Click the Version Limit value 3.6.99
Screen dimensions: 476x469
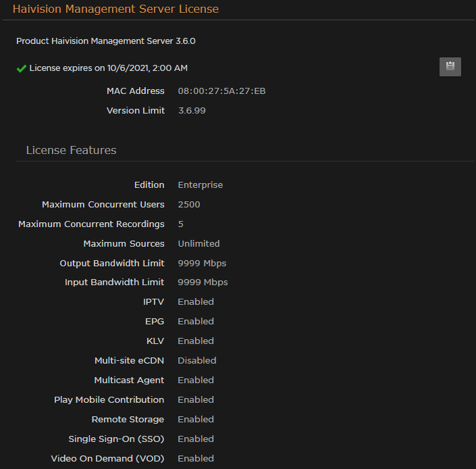(192, 111)
